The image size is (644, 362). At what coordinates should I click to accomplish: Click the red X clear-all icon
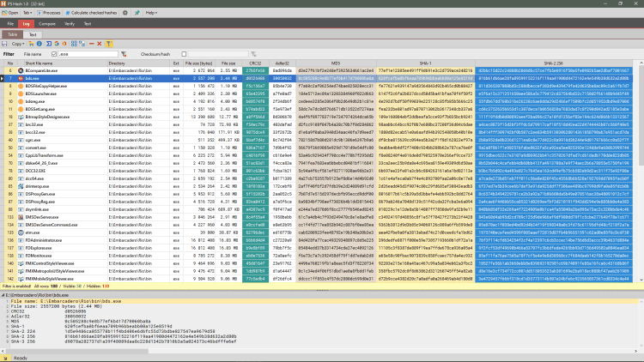coord(100,44)
